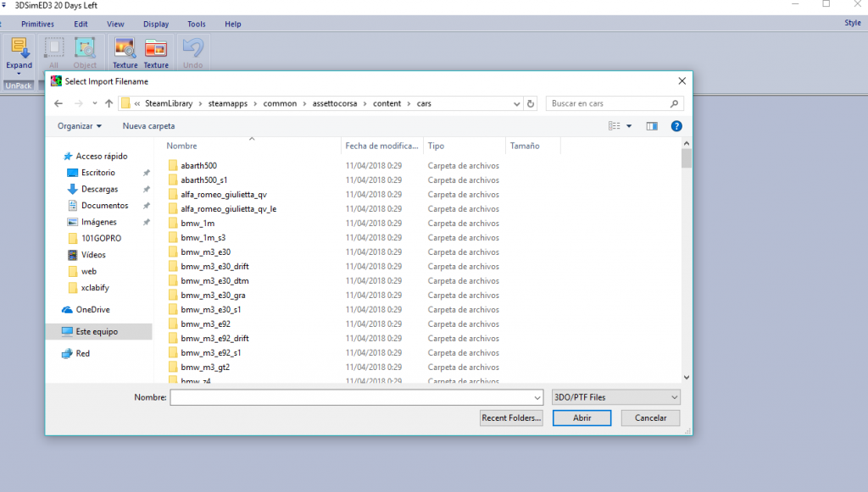Image resolution: width=868 pixels, height=492 pixels.
Task: Expand the address bar path history dropdown
Action: [516, 103]
